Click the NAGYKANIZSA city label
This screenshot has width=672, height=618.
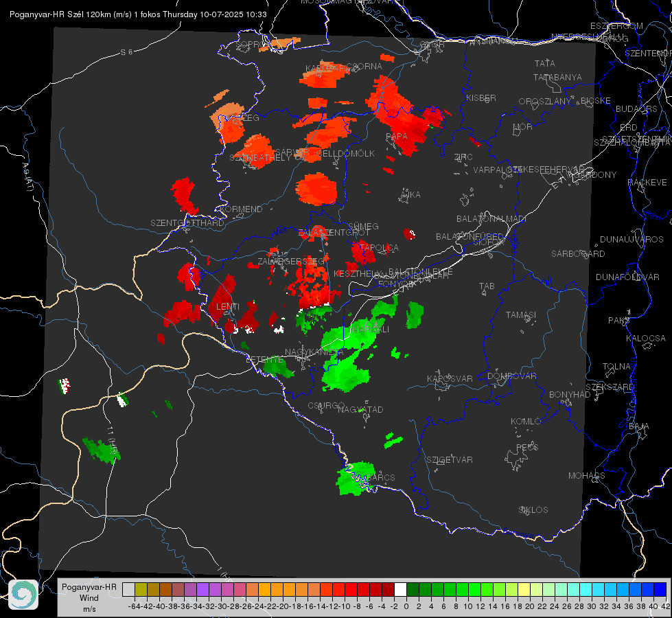pos(314,352)
